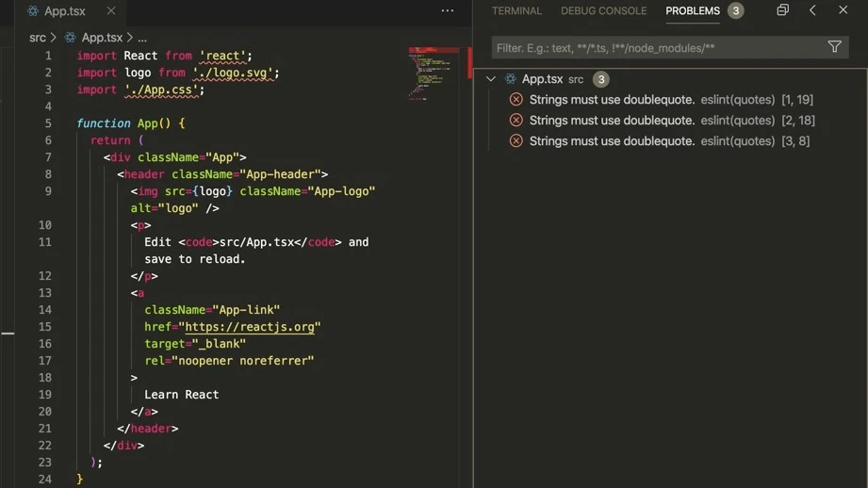Click the React file icon in breadcrumbs

[x=70, y=38]
